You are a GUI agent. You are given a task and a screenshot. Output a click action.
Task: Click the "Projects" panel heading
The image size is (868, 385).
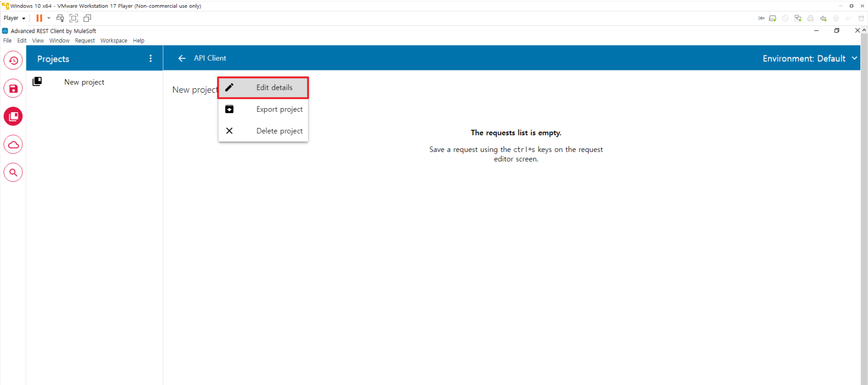tap(53, 59)
